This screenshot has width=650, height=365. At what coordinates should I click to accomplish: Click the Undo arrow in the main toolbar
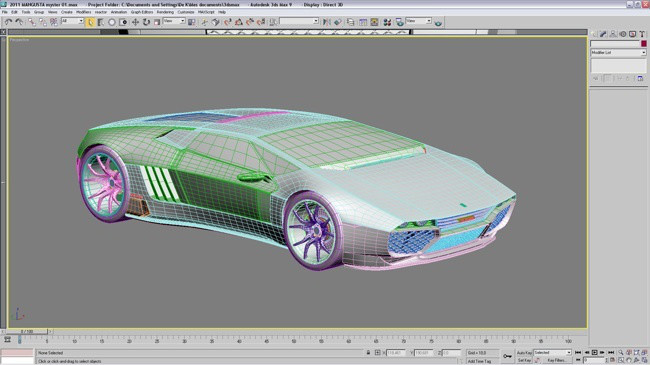click(x=8, y=22)
